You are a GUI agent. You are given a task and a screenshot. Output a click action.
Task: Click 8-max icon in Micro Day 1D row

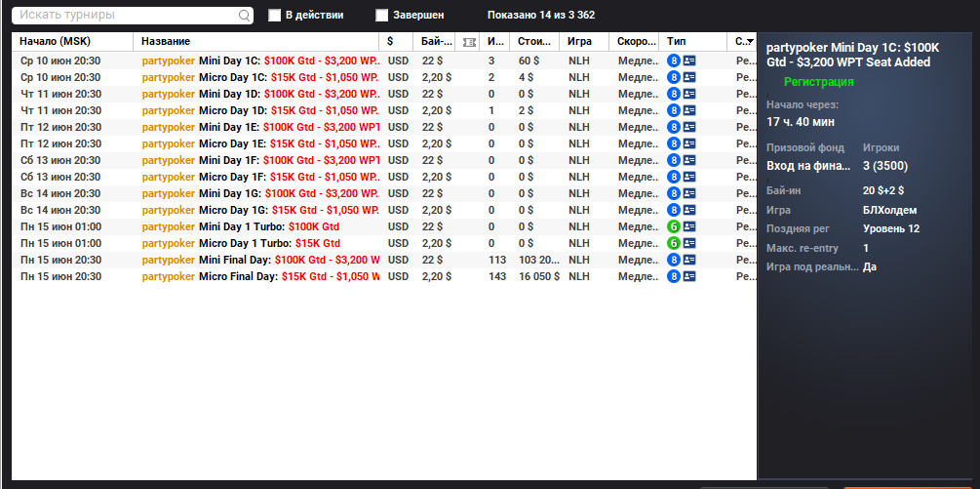click(673, 110)
